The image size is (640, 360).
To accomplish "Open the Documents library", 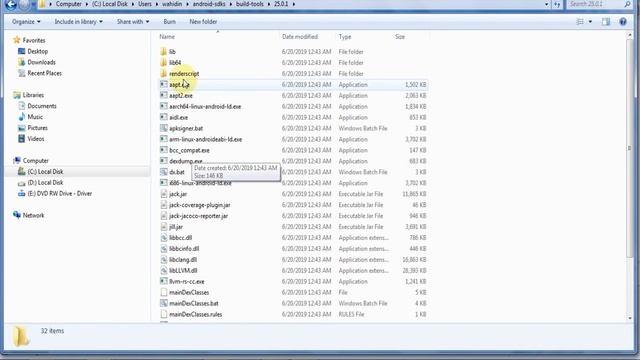I will pyautogui.click(x=42, y=106).
